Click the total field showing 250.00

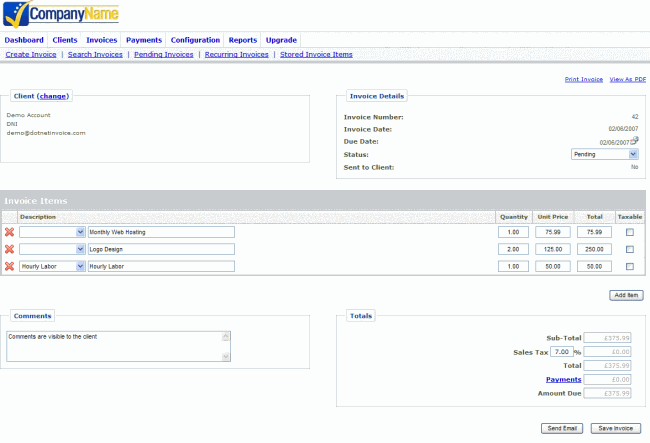coord(594,249)
